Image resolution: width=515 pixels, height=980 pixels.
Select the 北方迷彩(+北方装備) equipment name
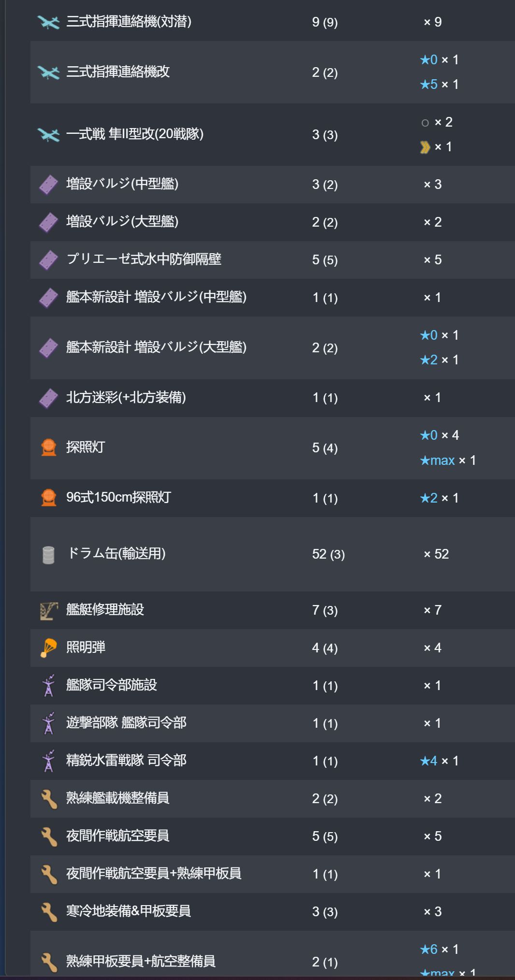tap(126, 398)
